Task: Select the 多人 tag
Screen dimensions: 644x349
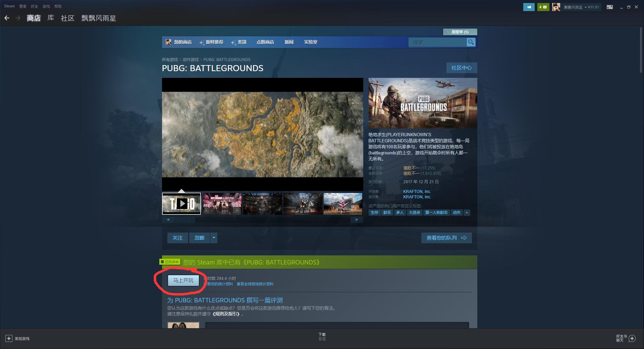Action: [400, 212]
